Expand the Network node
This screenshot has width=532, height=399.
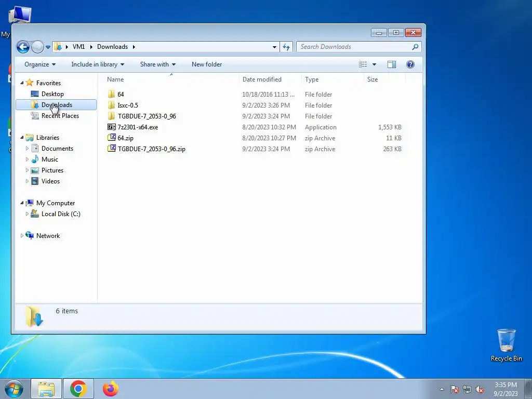point(22,236)
